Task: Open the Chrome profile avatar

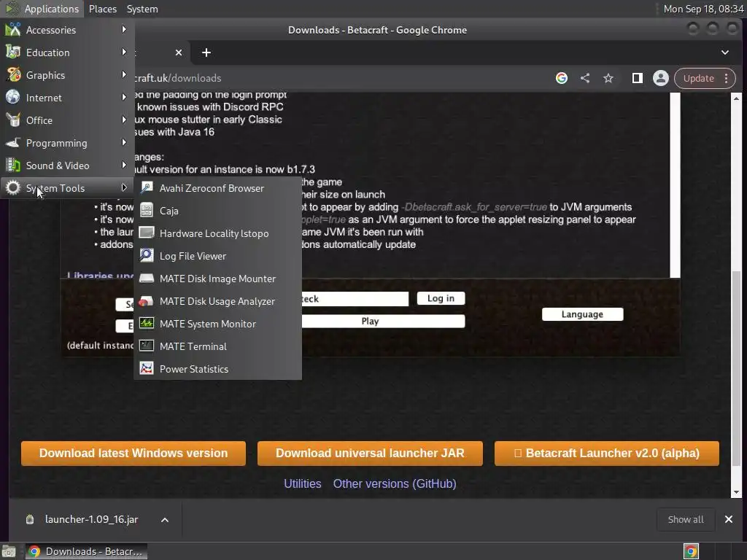Action: point(661,78)
